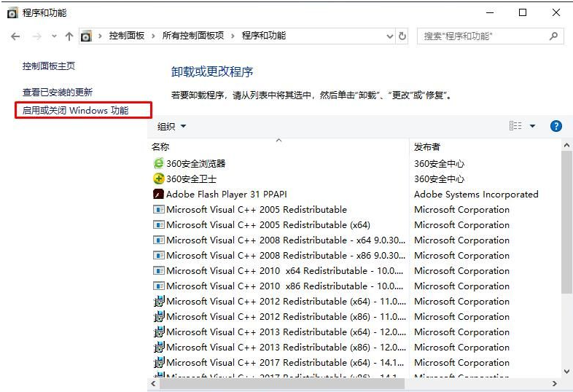Open 启用或关闭 Windows 功能 link
The height and width of the screenshot is (392, 573).
click(76, 111)
